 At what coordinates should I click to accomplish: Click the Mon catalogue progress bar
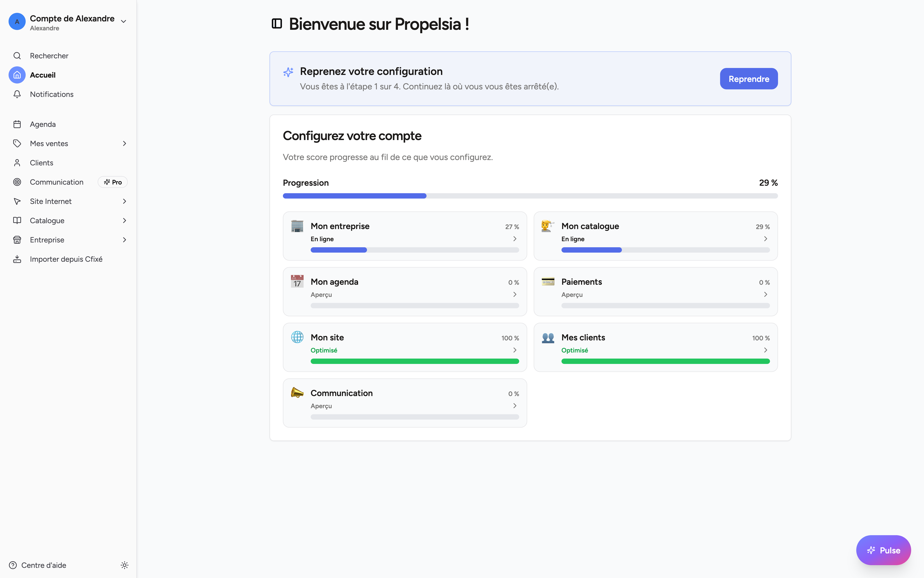point(666,250)
